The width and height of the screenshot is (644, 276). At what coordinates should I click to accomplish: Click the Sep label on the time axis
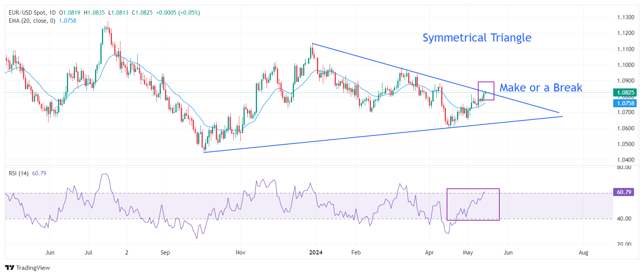[165, 253]
